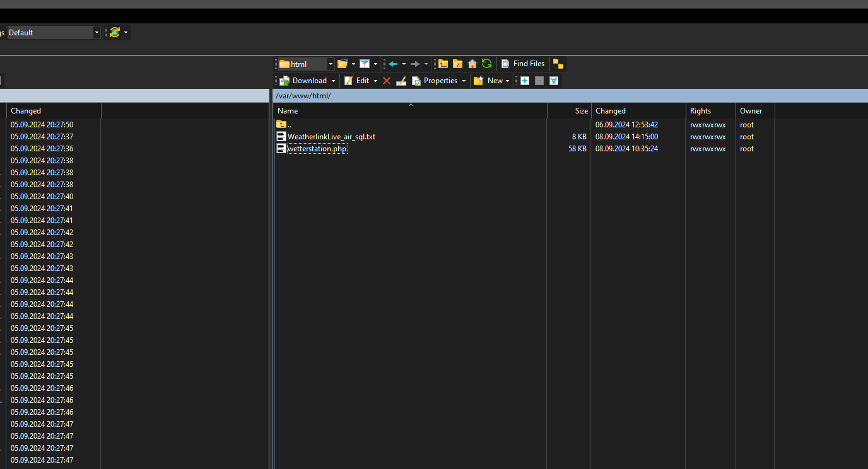The image size is (868, 469).
Task: Click the Select Files plus icon
Action: click(x=524, y=81)
